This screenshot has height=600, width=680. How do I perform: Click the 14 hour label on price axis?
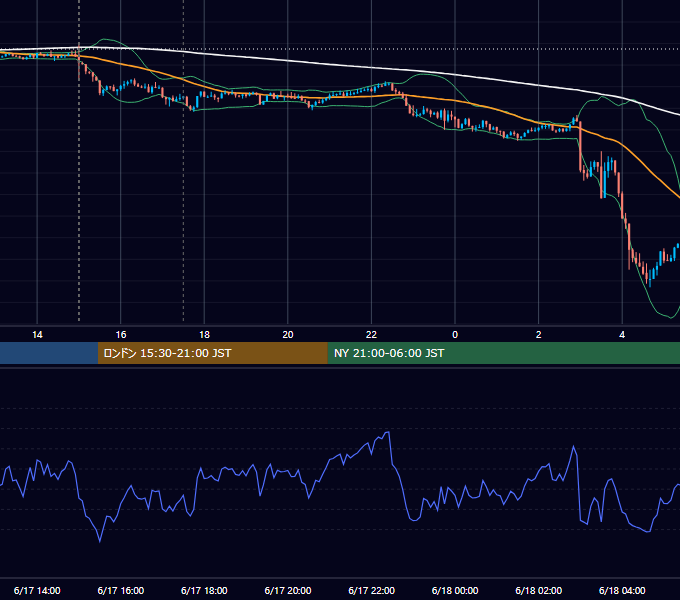37,335
